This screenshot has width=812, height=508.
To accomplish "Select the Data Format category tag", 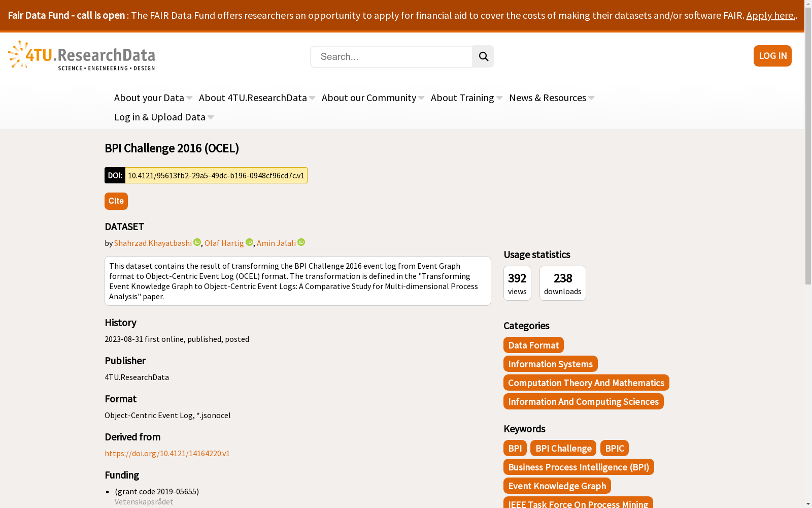I will [533, 345].
